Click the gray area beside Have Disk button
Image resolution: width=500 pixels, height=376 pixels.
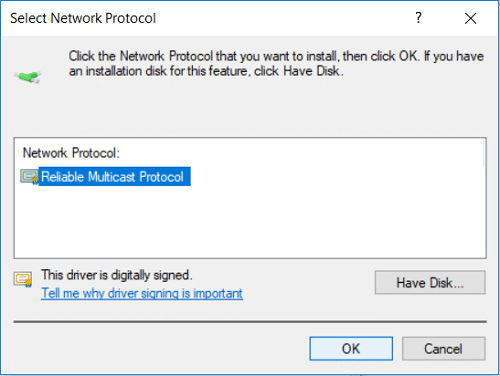click(308, 282)
